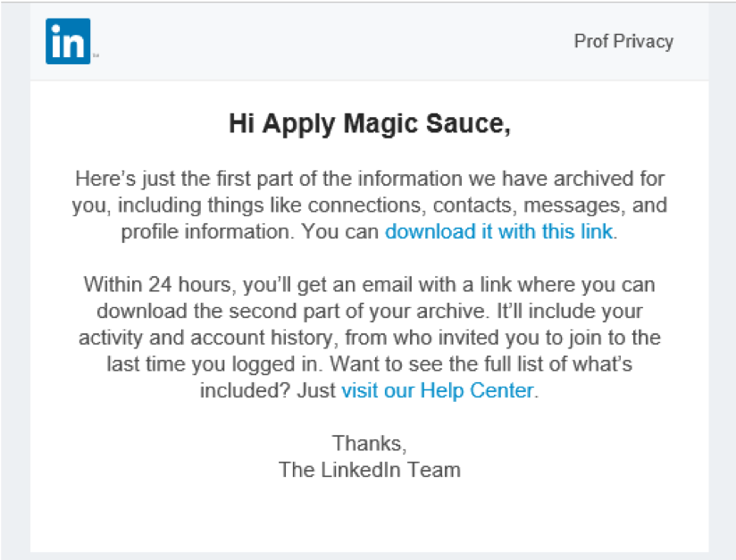Click "The LinkedIn Team" signature text
This screenshot has height=560, width=736.
pyautogui.click(x=370, y=469)
